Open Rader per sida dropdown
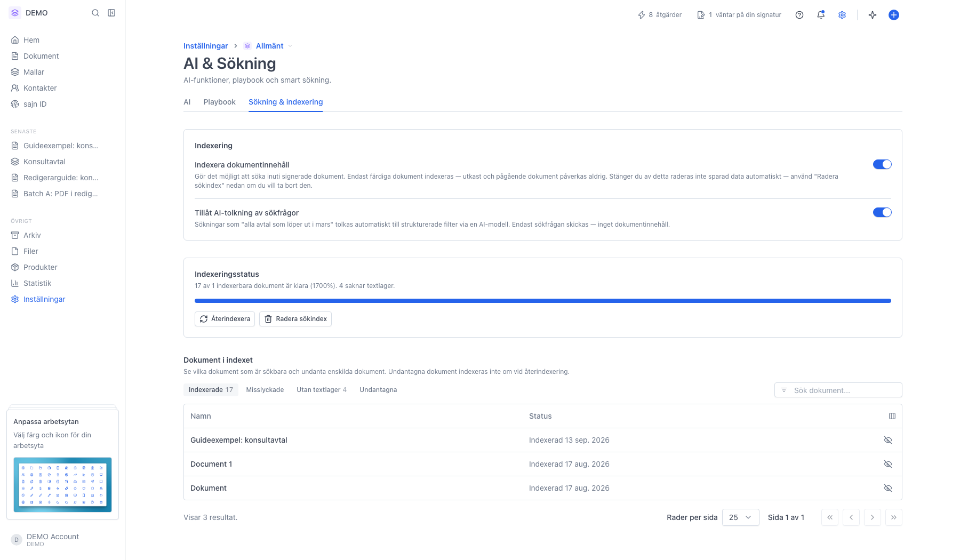 (740, 517)
